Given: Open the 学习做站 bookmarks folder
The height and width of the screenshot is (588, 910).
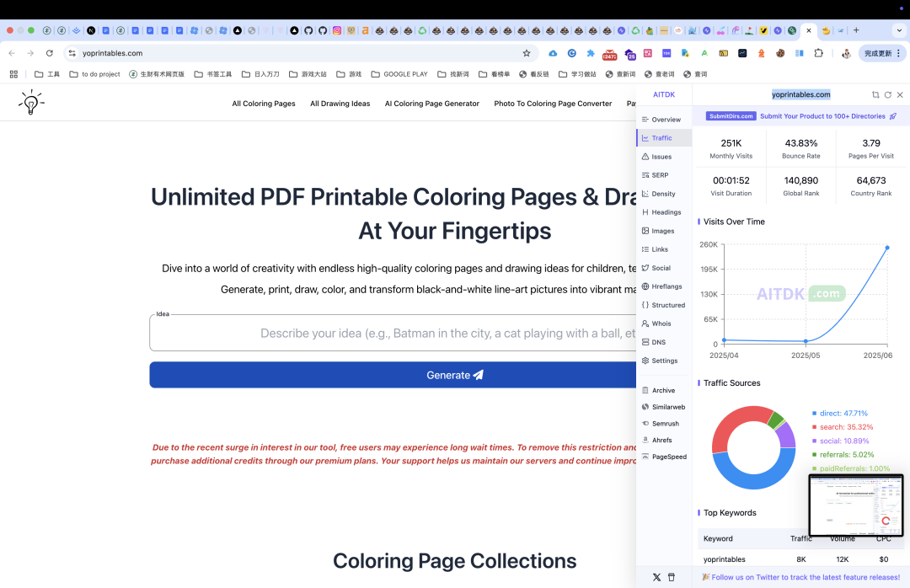Looking at the screenshot, I should click(577, 74).
